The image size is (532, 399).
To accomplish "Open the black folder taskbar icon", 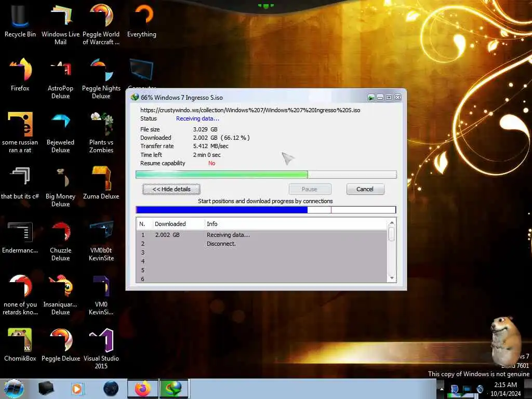I will [x=46, y=389].
